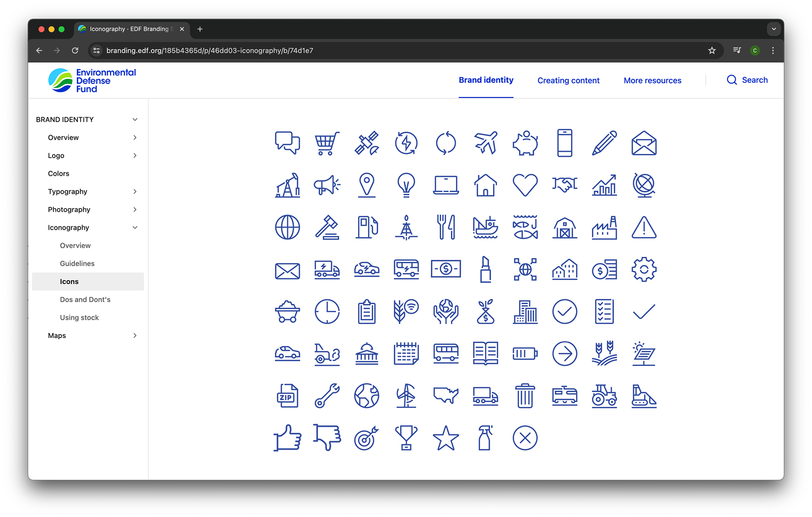The image size is (812, 517).
Task: Open the Creating content tab
Action: point(568,80)
